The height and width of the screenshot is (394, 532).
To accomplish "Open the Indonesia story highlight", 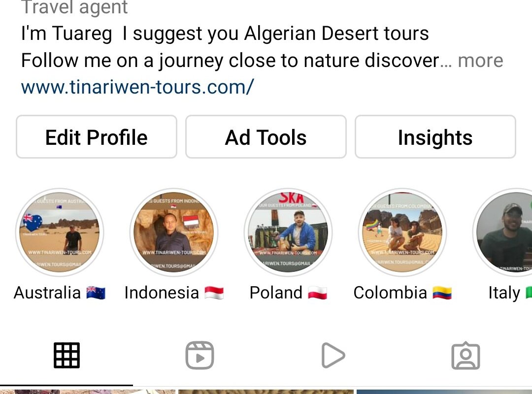I will point(174,232).
